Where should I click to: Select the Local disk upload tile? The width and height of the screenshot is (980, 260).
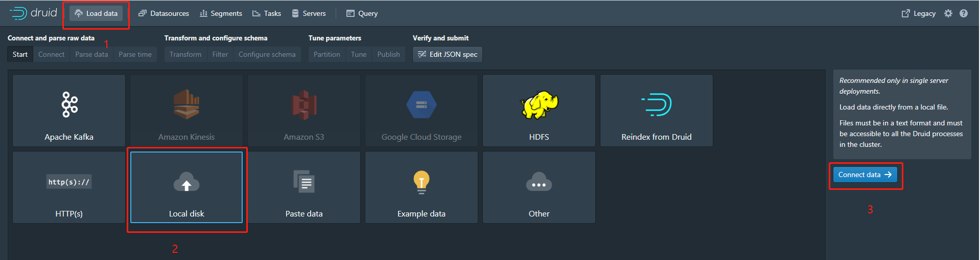(186, 187)
